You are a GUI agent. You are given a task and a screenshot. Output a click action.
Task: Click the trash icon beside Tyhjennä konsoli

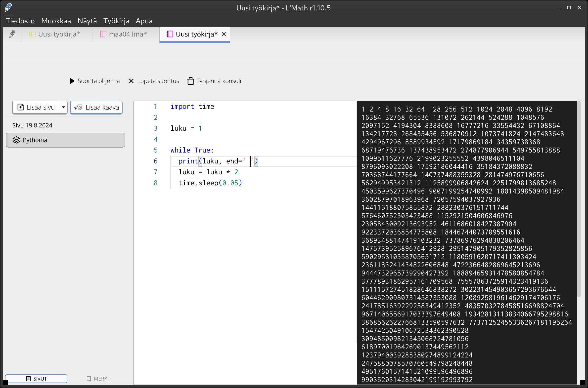coord(190,81)
